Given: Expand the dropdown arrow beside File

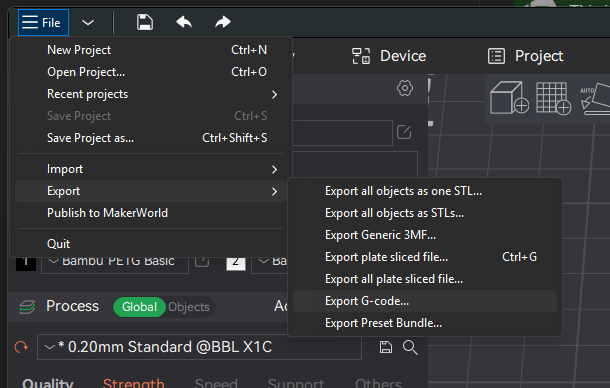Looking at the screenshot, I should [88, 23].
